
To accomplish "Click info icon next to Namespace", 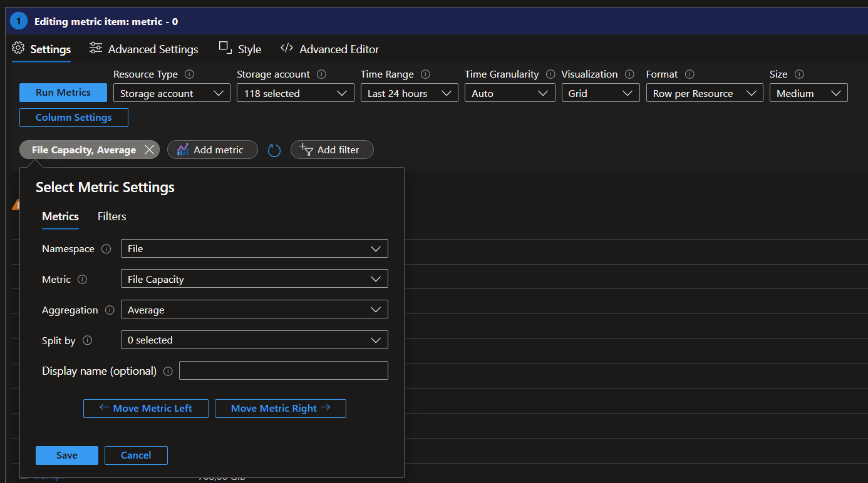I will click(106, 249).
